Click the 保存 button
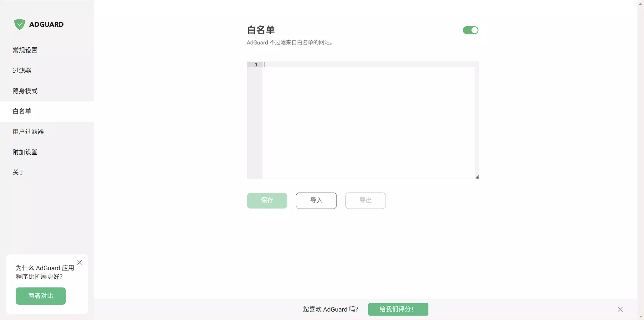The image size is (644, 320). click(267, 200)
